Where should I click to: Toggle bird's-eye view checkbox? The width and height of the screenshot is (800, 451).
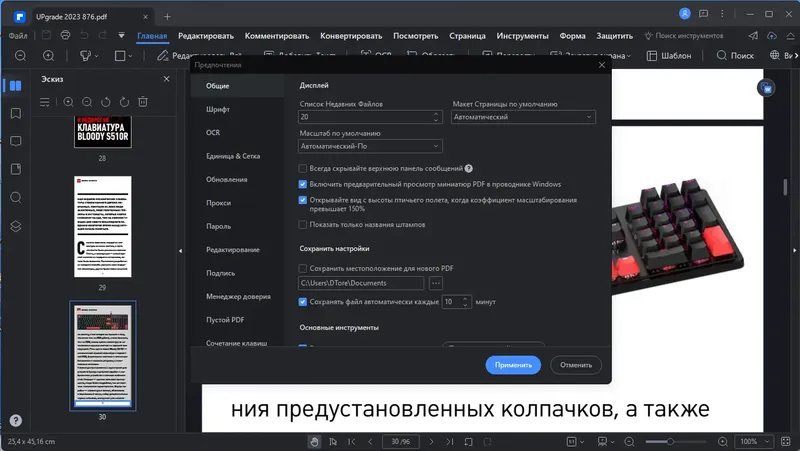(303, 200)
